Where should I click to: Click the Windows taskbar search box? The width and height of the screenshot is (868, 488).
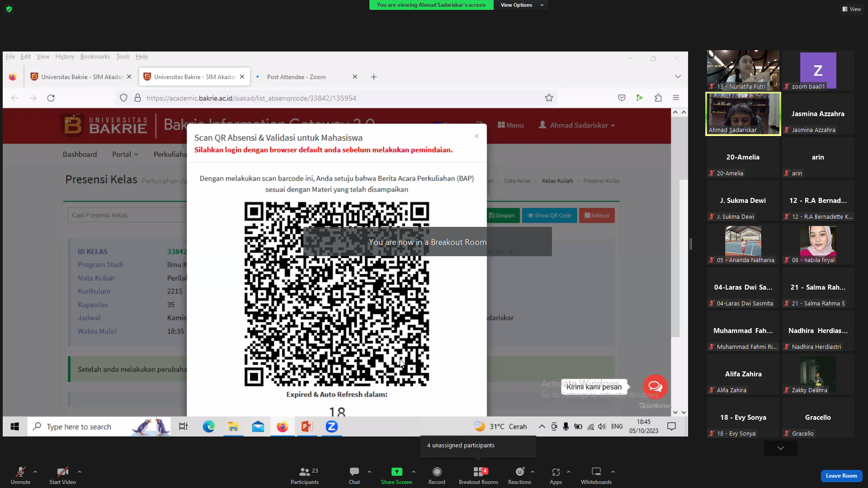pyautogui.click(x=99, y=427)
